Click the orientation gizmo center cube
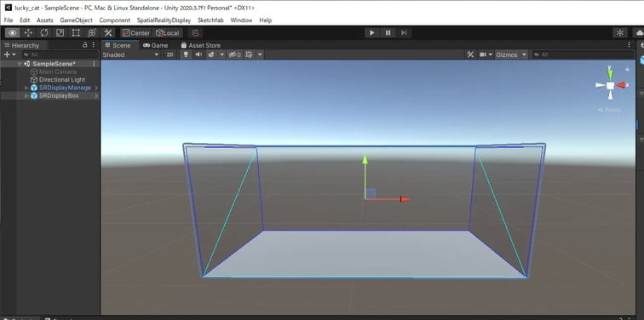Screen dimensions: 644x320 (x=610, y=85)
